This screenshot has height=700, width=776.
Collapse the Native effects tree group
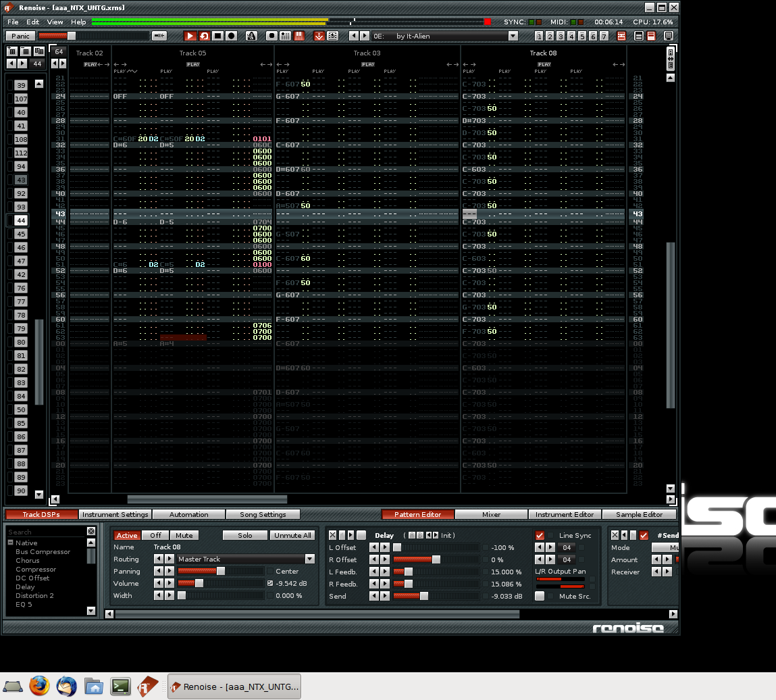[10, 543]
